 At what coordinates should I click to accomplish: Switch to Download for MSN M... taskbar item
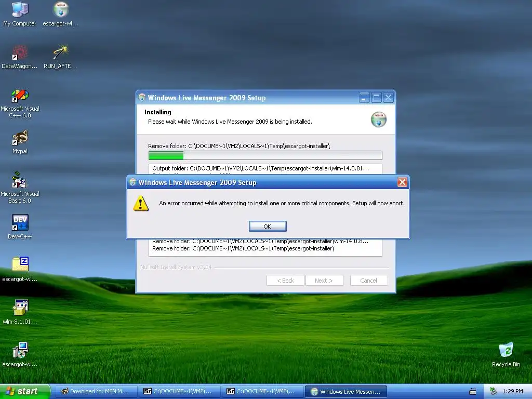[96, 392]
